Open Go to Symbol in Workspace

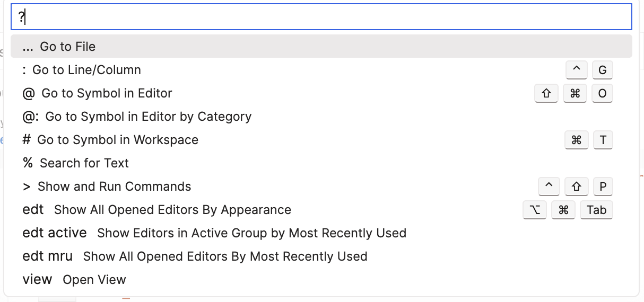117,140
